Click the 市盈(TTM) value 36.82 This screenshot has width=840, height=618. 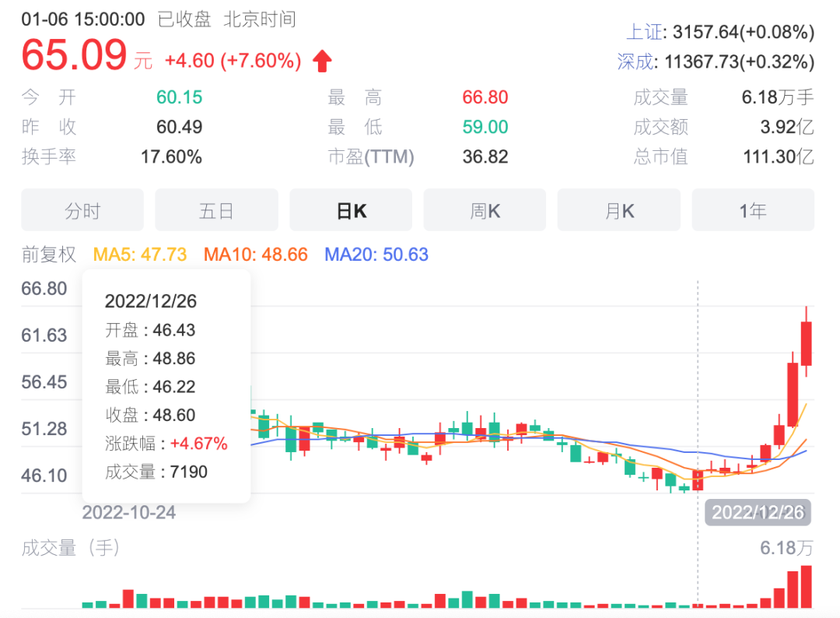click(485, 156)
